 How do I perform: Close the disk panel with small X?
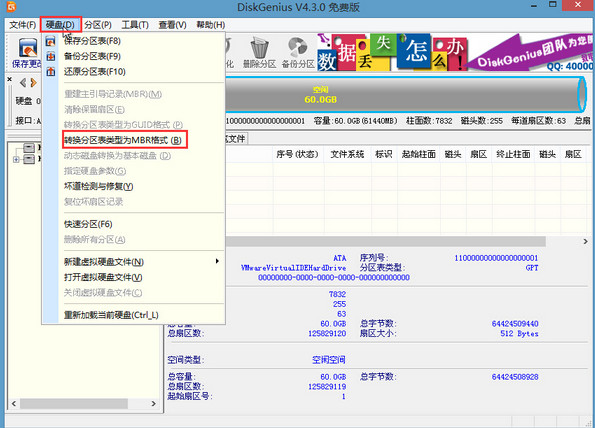point(9,79)
